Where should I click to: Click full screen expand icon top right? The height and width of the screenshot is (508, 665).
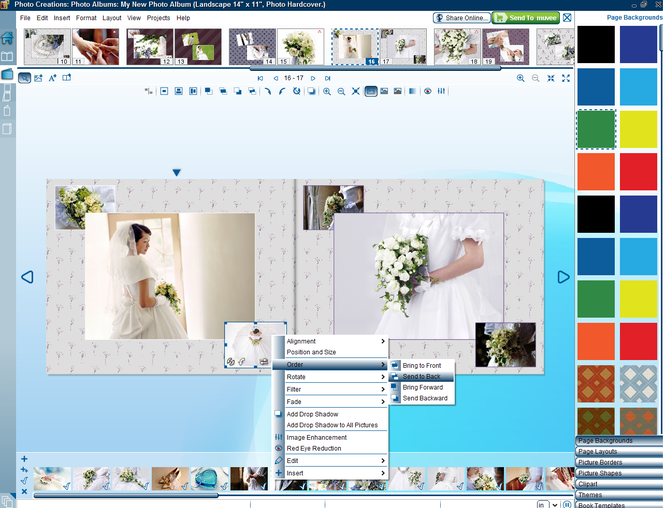pos(566,78)
